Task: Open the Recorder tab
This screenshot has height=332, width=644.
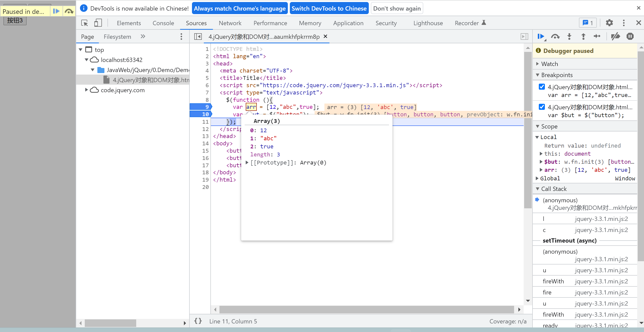Action: pyautogui.click(x=470, y=23)
